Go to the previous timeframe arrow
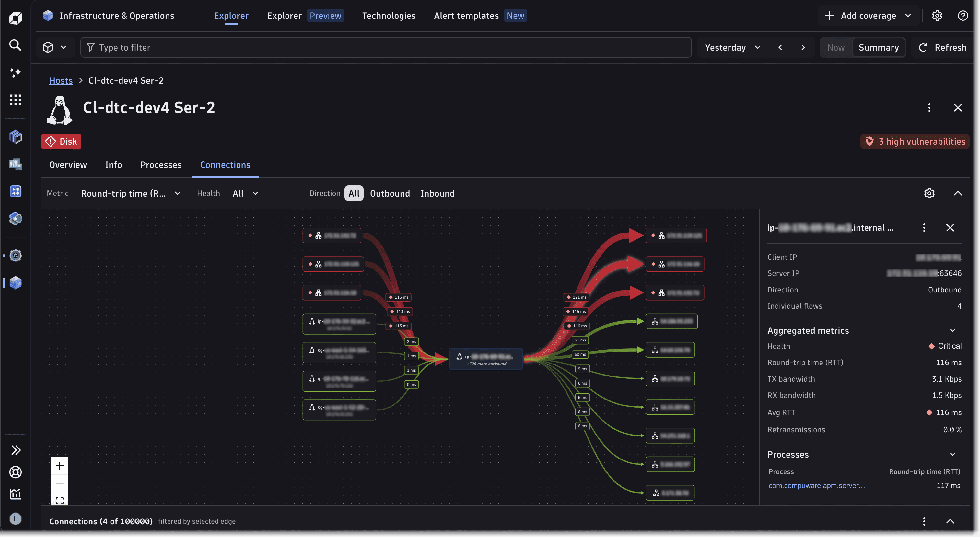The height and width of the screenshot is (537, 980). (780, 47)
